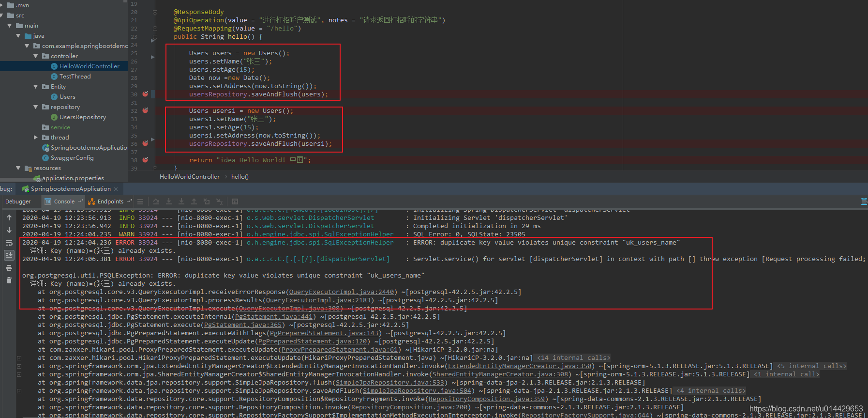Toggle the breakpoint on line 32
This screenshot has width=868, height=418.
coord(145,110)
